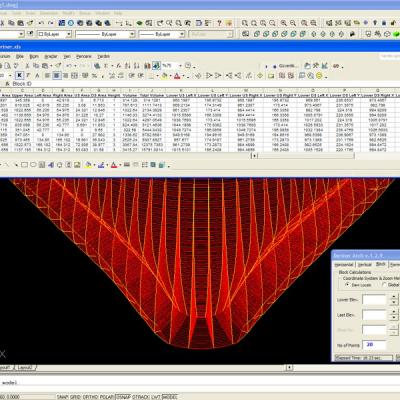
Task: Undo the last AutoCAD command
Action: pos(41,23)
